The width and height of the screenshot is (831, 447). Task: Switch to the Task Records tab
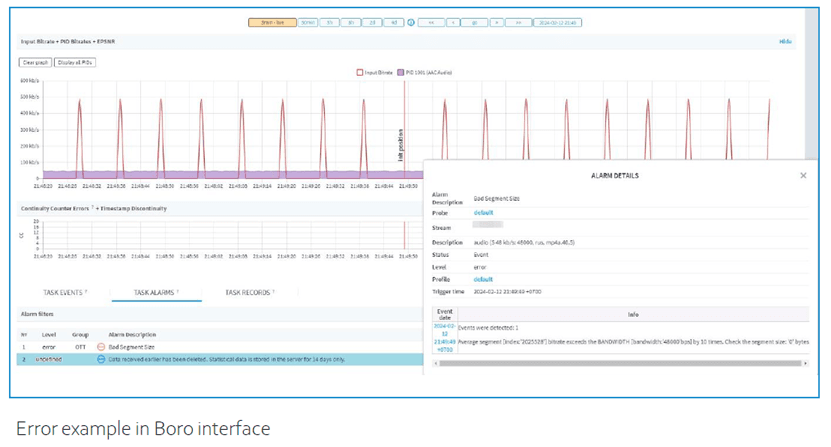pos(248,293)
